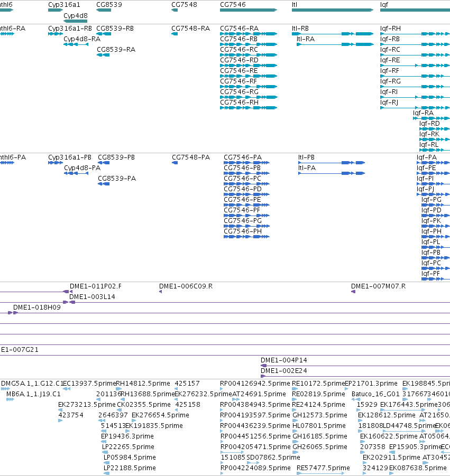Open the RP004126942.5prime EST label
Screen dimensions: 450x476
point(255,384)
